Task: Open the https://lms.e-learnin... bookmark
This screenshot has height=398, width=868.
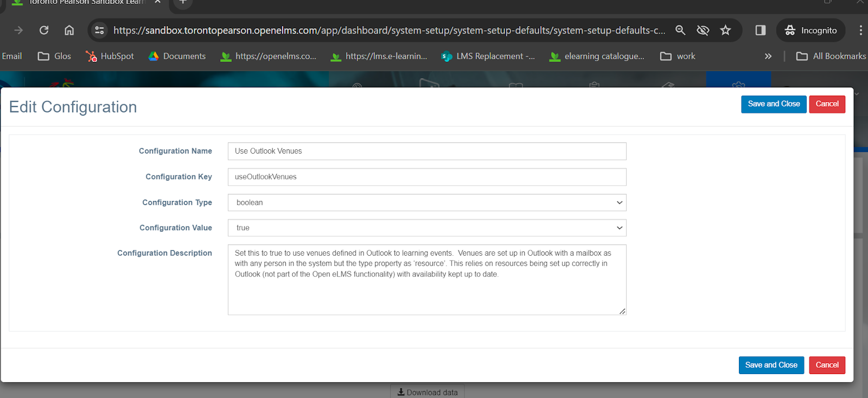Action: [379, 56]
